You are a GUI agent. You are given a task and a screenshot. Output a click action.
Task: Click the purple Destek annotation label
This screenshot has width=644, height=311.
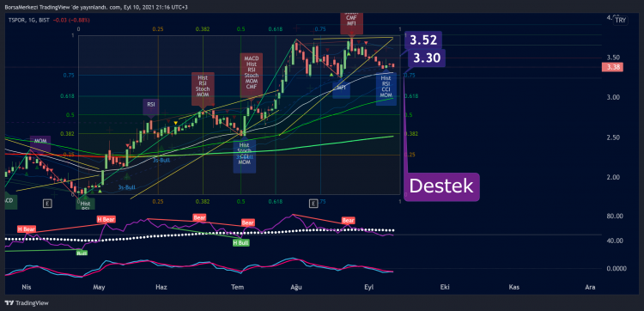441,186
